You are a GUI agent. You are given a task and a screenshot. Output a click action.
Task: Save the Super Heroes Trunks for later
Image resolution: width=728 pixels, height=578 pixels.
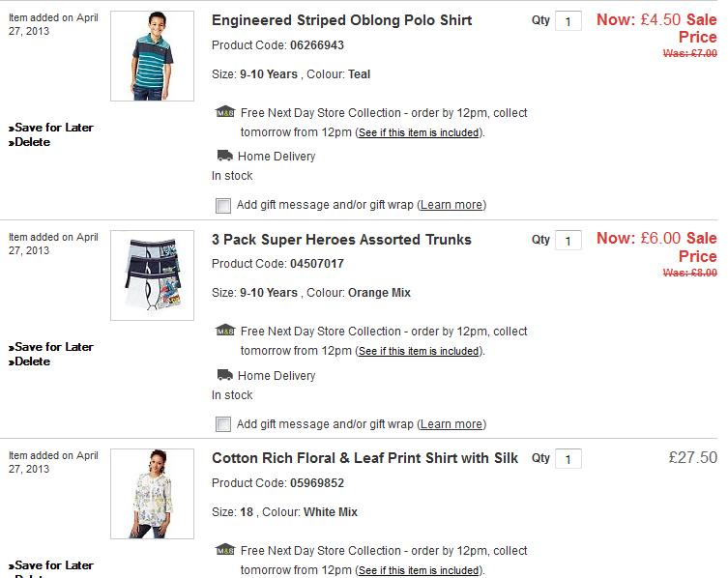[54, 347]
